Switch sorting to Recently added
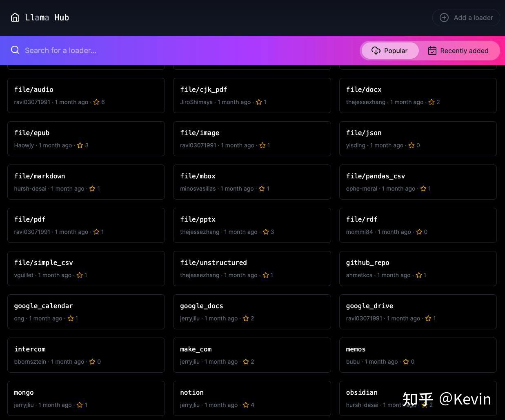This screenshot has height=420, width=505. click(x=459, y=51)
